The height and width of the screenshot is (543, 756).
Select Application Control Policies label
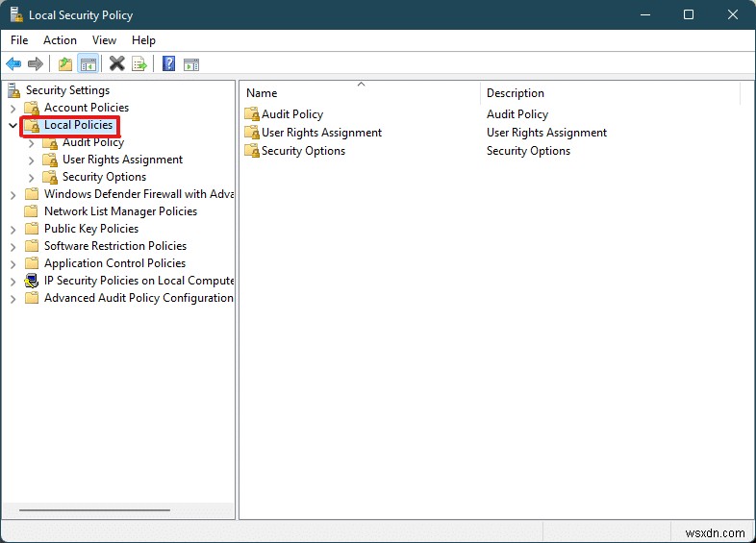114,263
